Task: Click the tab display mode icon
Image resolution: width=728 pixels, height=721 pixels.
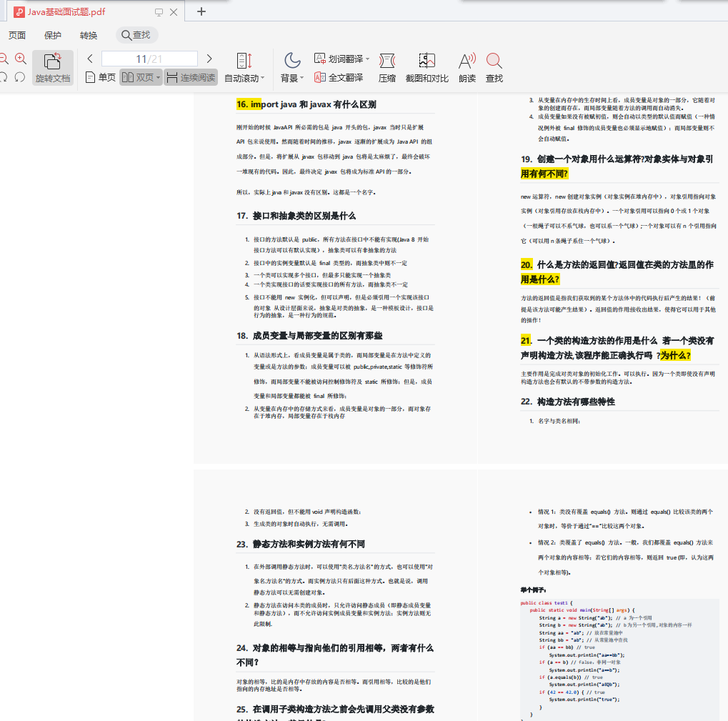Action: (159, 13)
